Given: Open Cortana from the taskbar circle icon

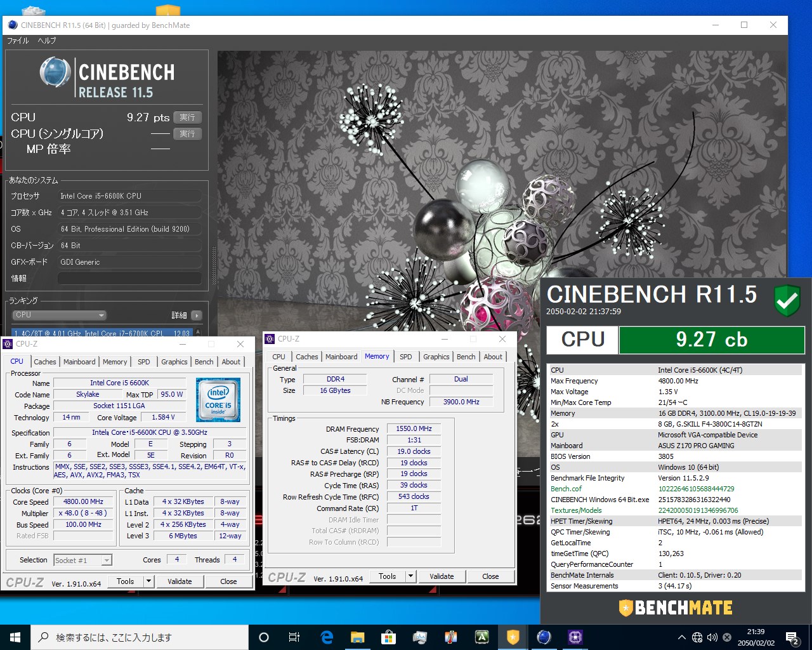Looking at the screenshot, I should click(264, 637).
